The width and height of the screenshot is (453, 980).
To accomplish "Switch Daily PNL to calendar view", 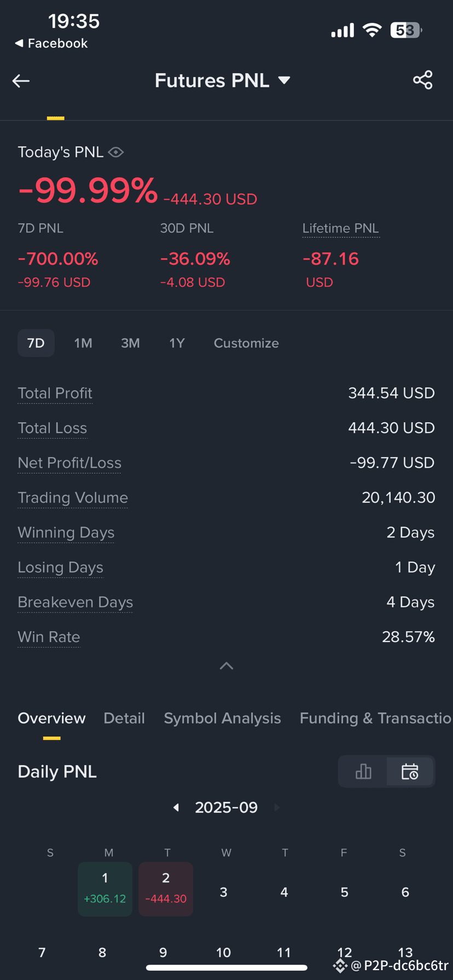I will click(410, 771).
